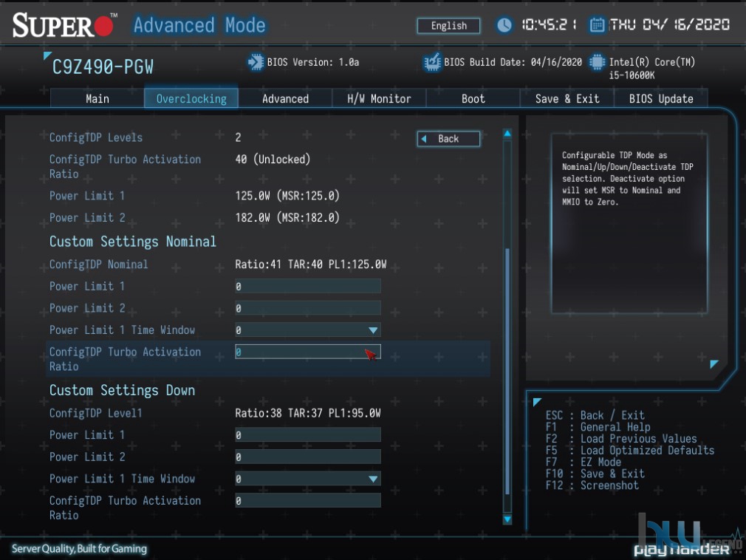Click Custom Settings Down Power Limit 2 field
The width and height of the screenshot is (746, 560).
(308, 457)
